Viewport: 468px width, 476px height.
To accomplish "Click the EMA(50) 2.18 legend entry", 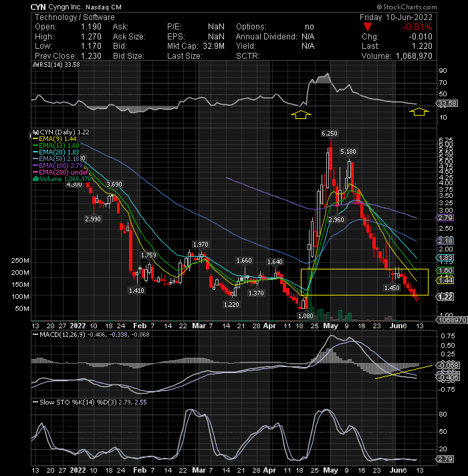I will click(x=59, y=158).
